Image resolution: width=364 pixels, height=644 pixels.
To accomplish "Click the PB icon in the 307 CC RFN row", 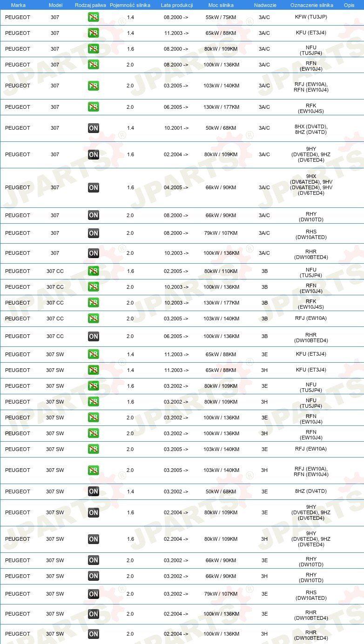I will (94, 287).
